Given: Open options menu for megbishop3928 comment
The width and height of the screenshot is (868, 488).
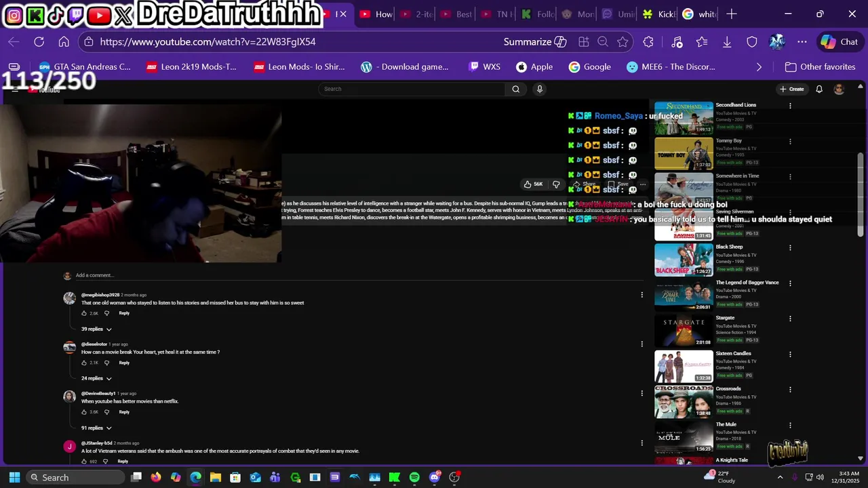Looking at the screenshot, I should click(642, 295).
